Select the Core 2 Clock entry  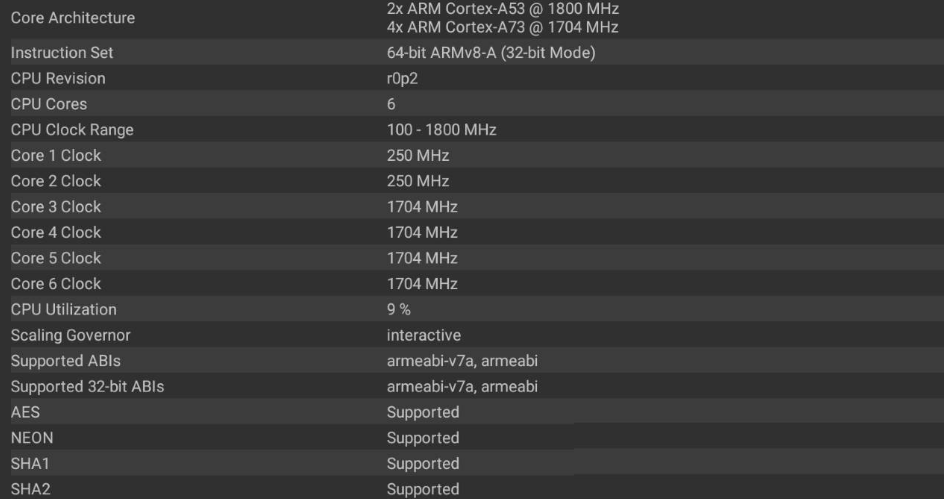[472, 181]
